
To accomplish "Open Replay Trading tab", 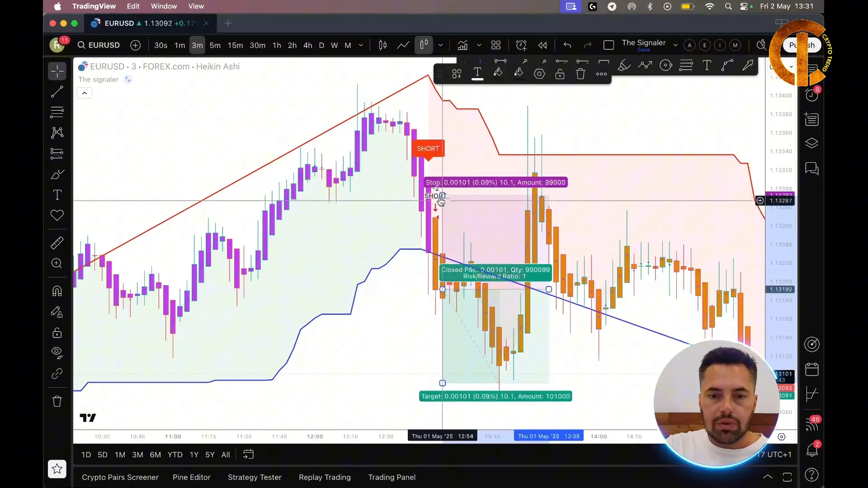I will (x=325, y=477).
